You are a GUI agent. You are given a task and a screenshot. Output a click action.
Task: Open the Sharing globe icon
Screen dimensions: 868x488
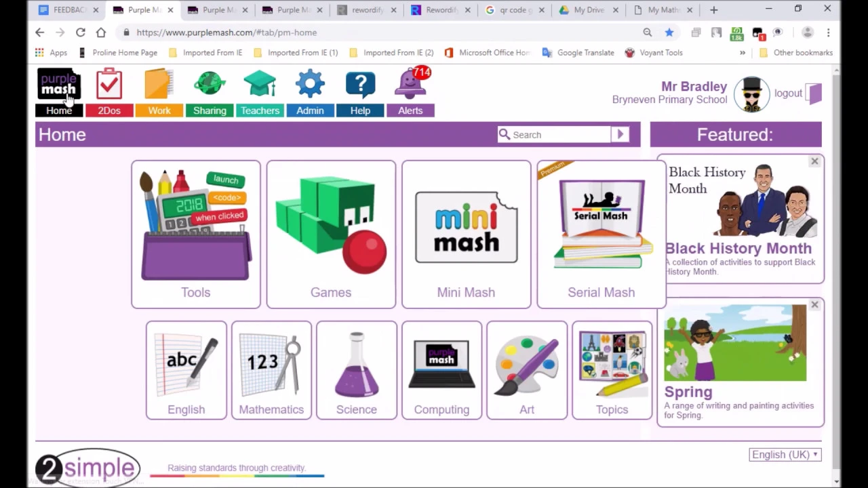click(x=210, y=84)
